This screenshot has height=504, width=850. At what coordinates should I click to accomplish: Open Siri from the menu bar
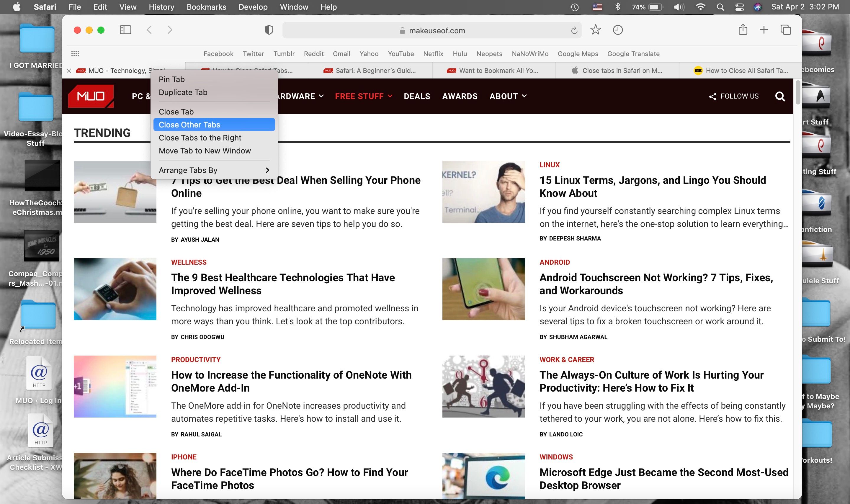[757, 7]
